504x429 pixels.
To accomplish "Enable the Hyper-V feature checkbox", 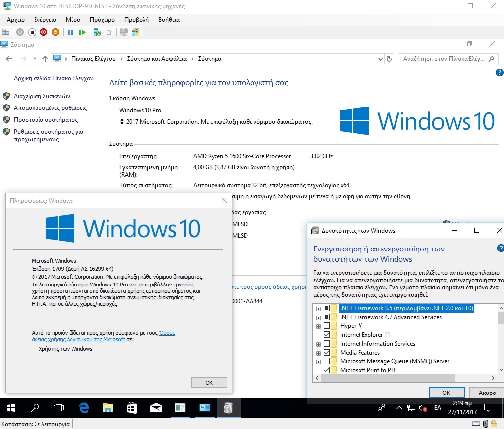I will click(x=326, y=326).
